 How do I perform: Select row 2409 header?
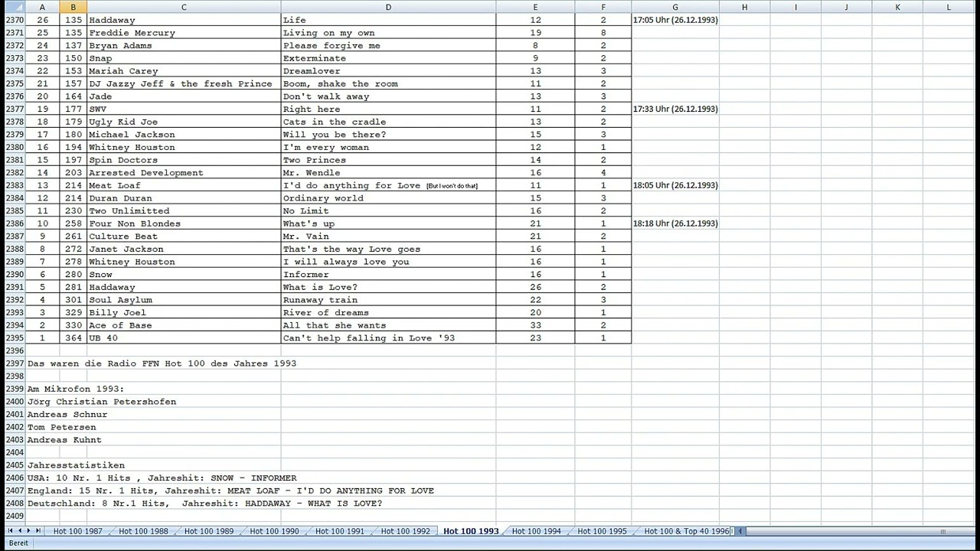click(x=14, y=517)
